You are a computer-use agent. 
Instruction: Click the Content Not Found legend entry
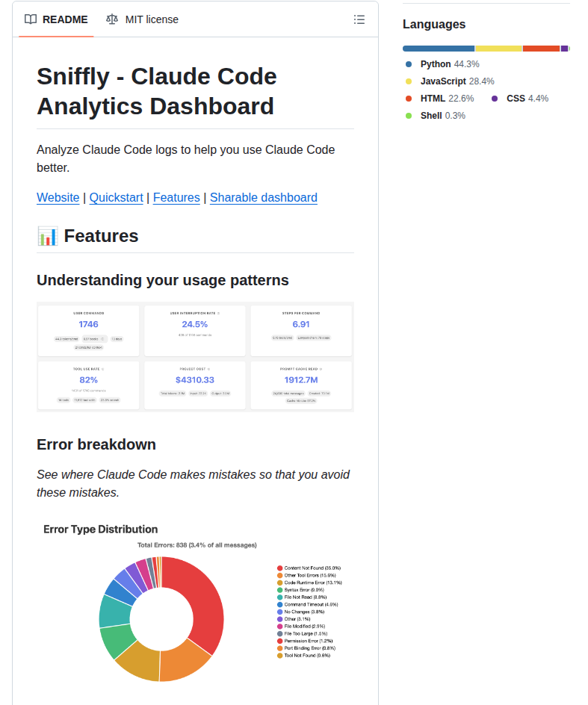309,568
